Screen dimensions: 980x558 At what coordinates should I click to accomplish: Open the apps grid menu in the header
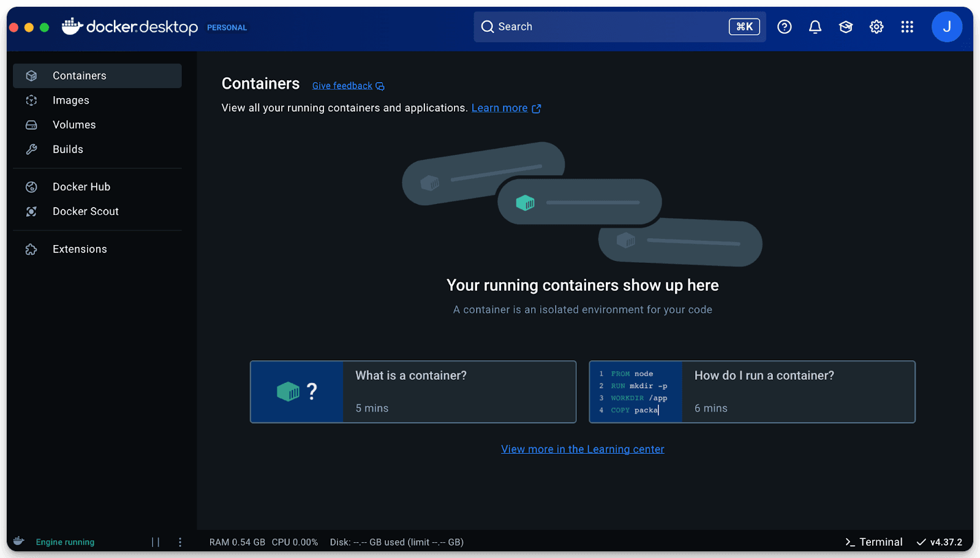pyautogui.click(x=907, y=26)
